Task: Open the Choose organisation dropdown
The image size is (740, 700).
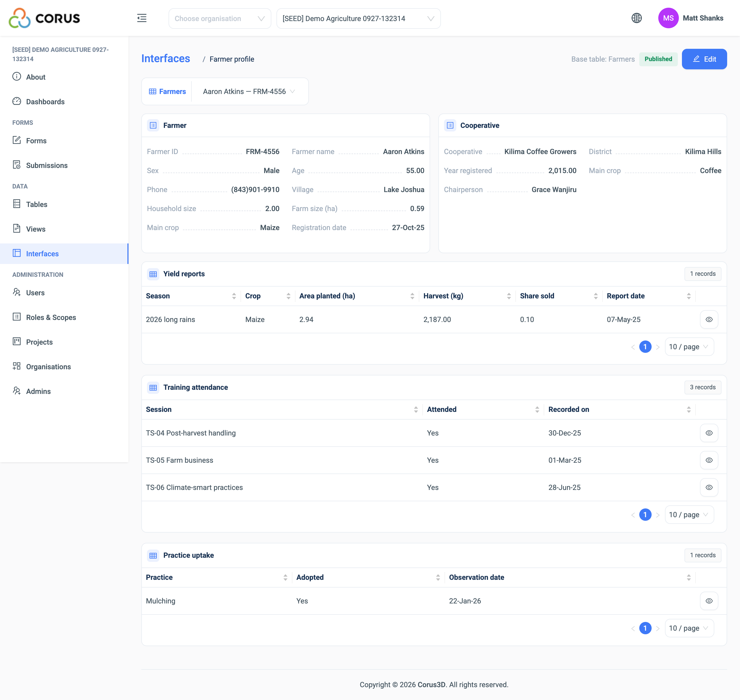Action: (219, 18)
